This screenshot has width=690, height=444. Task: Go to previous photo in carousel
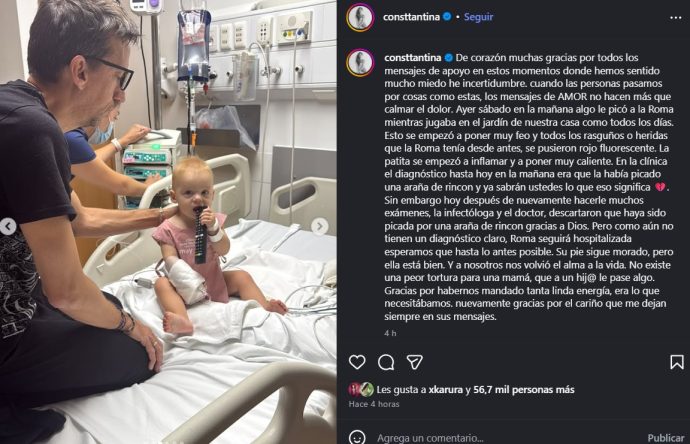pos(7,227)
